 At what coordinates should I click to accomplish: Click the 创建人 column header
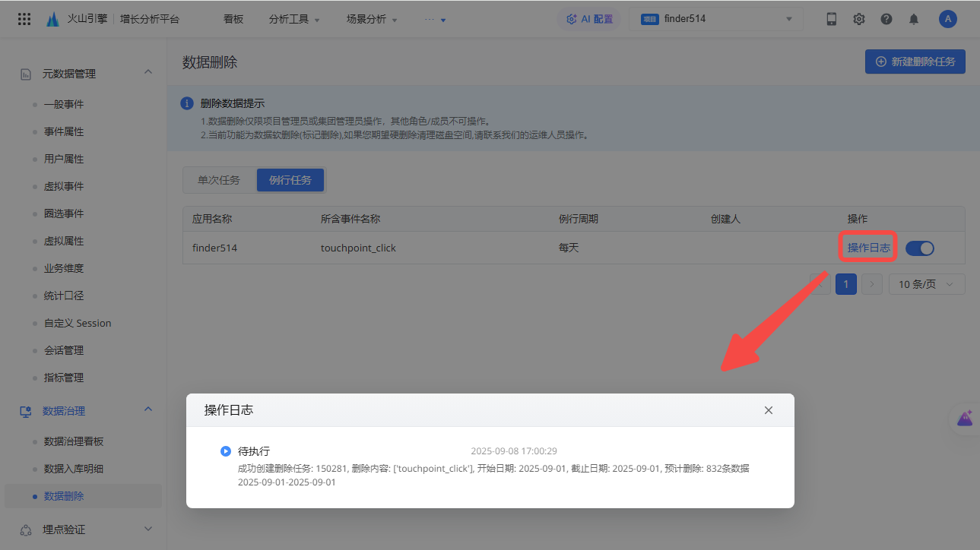(725, 219)
